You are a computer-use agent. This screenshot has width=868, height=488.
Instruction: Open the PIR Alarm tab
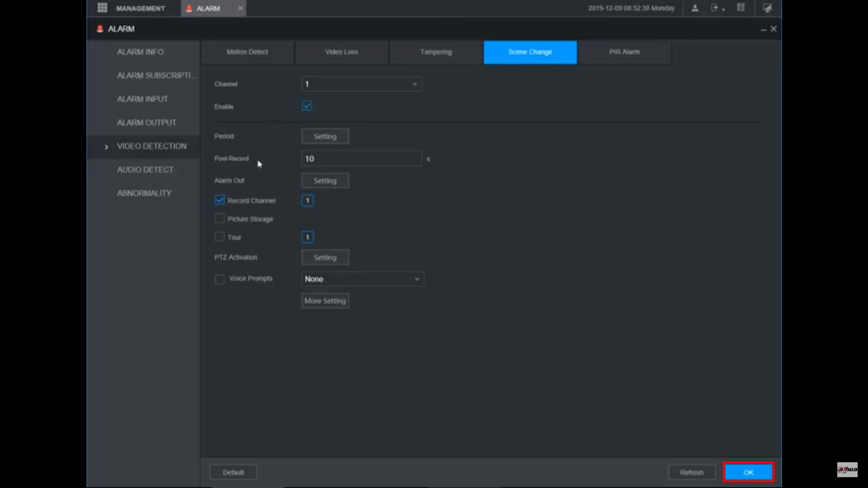coord(624,52)
